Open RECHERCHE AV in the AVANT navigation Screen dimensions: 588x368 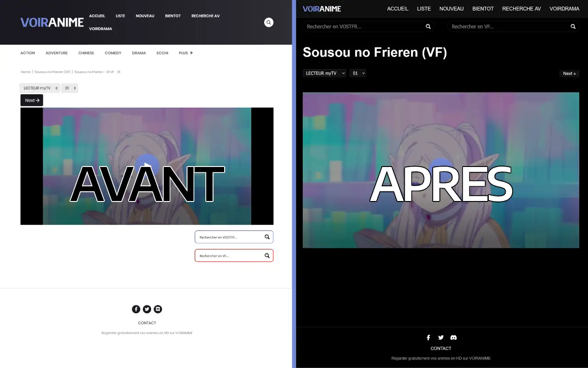(205, 16)
